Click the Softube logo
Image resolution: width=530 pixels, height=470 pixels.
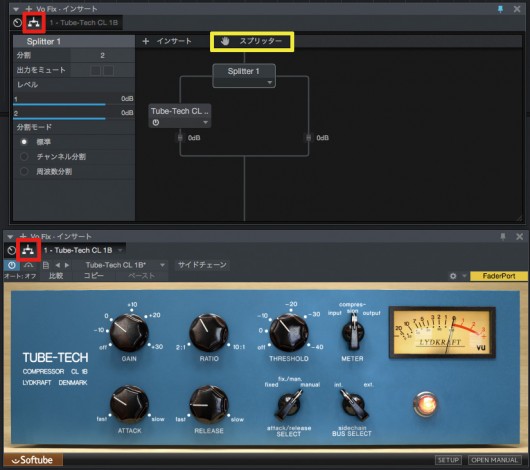[33, 460]
